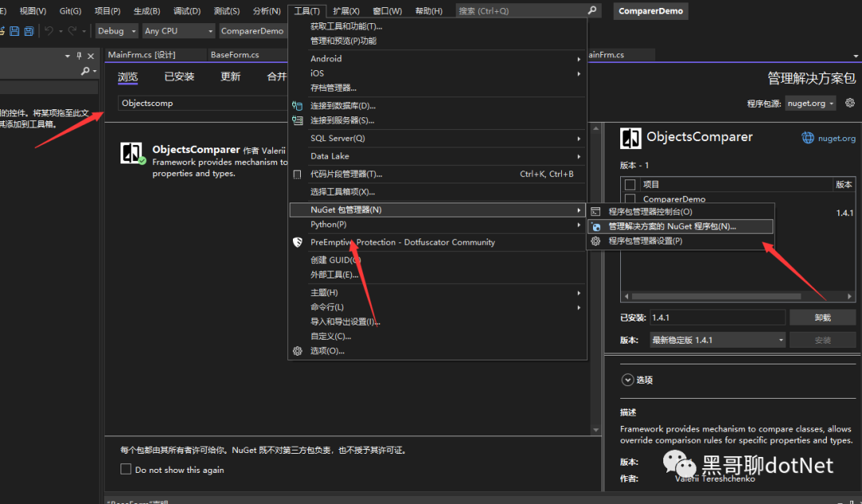Select 获取工具和功能(T)... menu entry
The width and height of the screenshot is (862, 504).
click(x=437, y=26)
